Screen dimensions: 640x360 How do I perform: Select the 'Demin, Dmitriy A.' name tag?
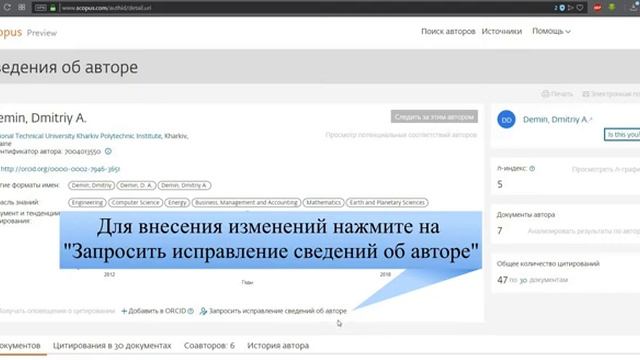pyautogui.click(x=184, y=185)
